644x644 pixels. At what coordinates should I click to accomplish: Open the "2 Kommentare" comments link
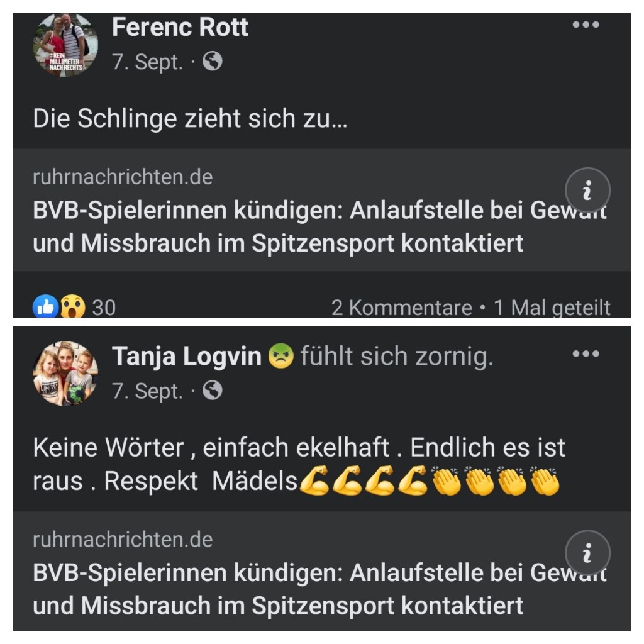point(401,308)
